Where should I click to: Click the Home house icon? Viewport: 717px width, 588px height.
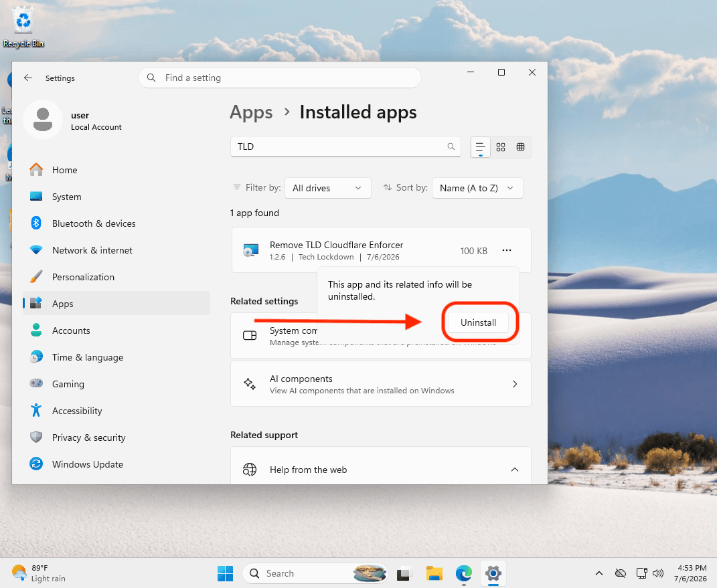(36, 169)
